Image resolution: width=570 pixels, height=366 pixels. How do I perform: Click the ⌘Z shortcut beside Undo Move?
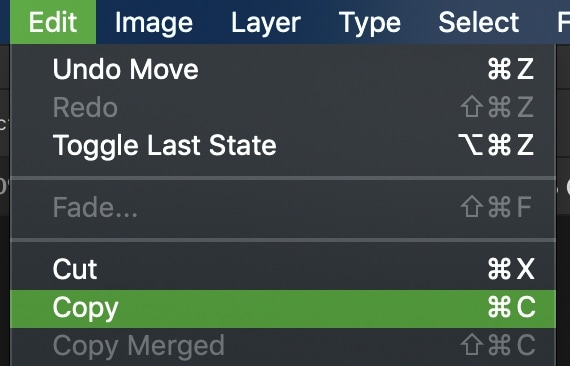click(x=510, y=69)
